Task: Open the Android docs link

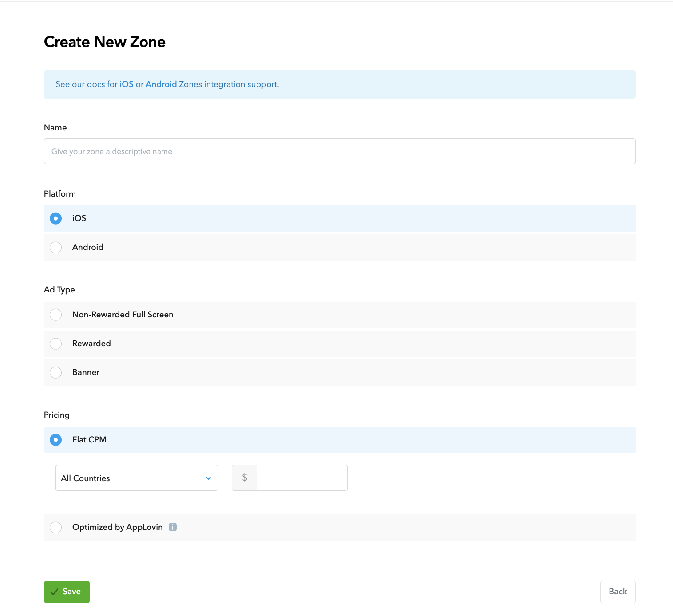Action: point(161,84)
